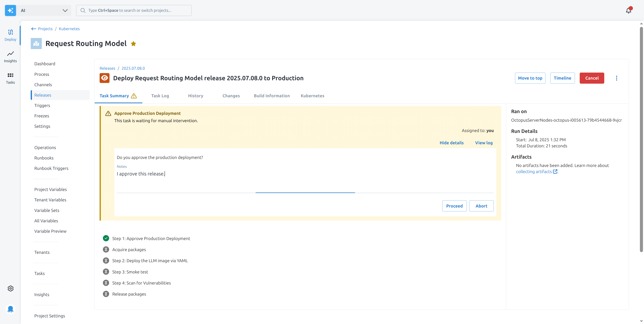Open the Deploy section icon

pyautogui.click(x=10, y=35)
